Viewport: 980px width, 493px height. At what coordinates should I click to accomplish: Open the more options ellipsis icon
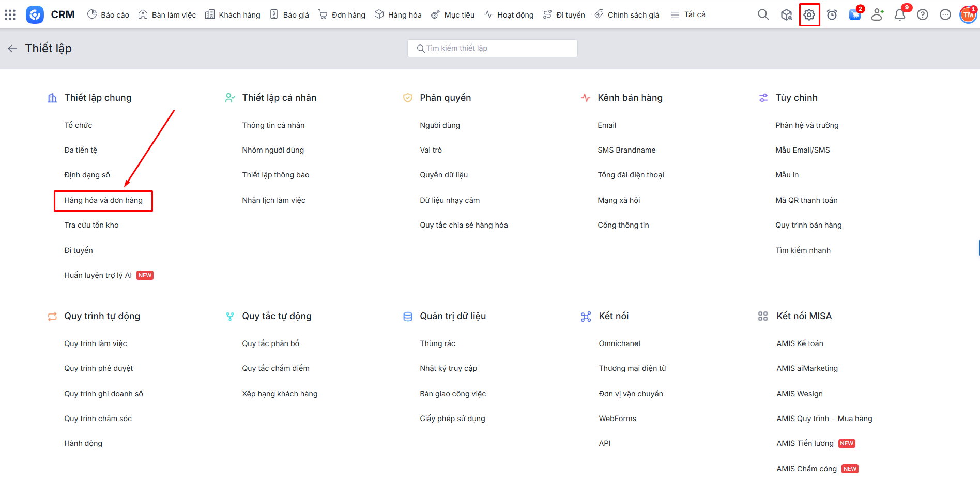point(945,15)
